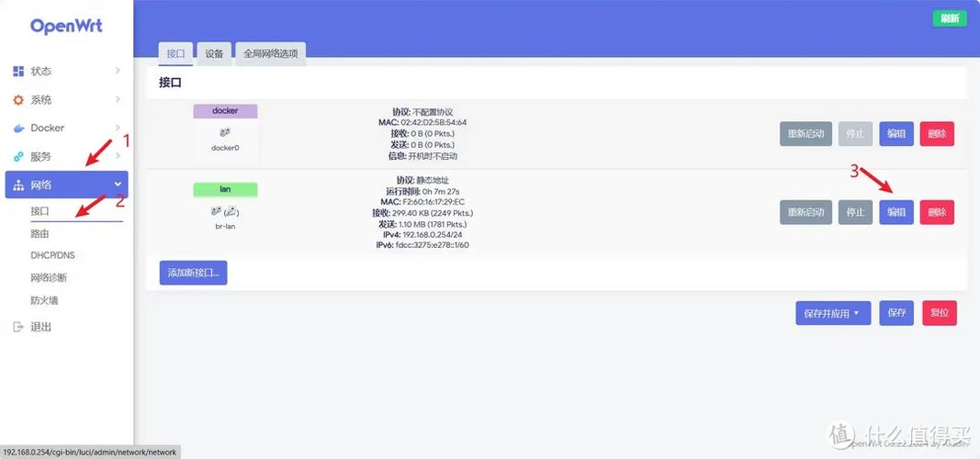Screen dimensions: 980x459
Task: Expand the 状态 menu chevron
Action: [x=118, y=72]
